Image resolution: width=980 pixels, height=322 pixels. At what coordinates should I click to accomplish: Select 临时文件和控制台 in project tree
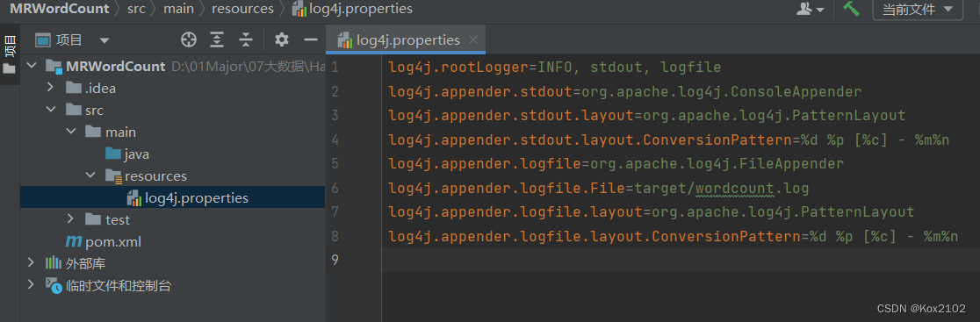click(108, 285)
